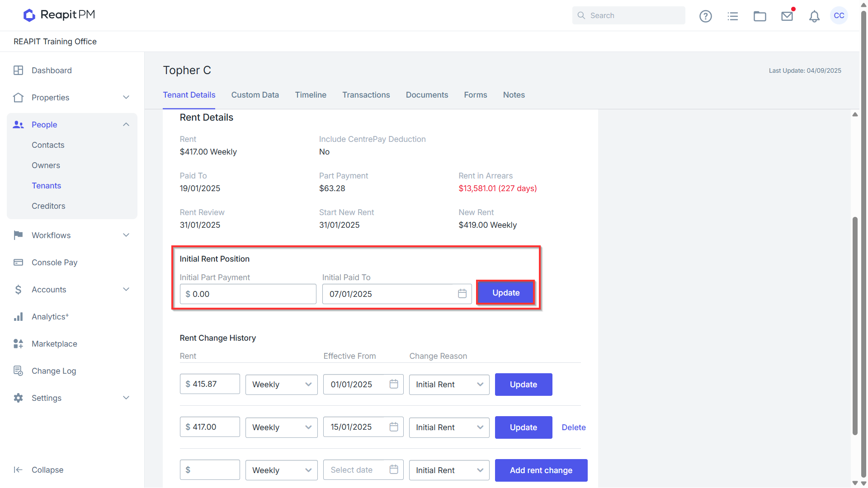Expand the Accounts menu chevron
The width and height of the screenshot is (868, 488).
126,290
